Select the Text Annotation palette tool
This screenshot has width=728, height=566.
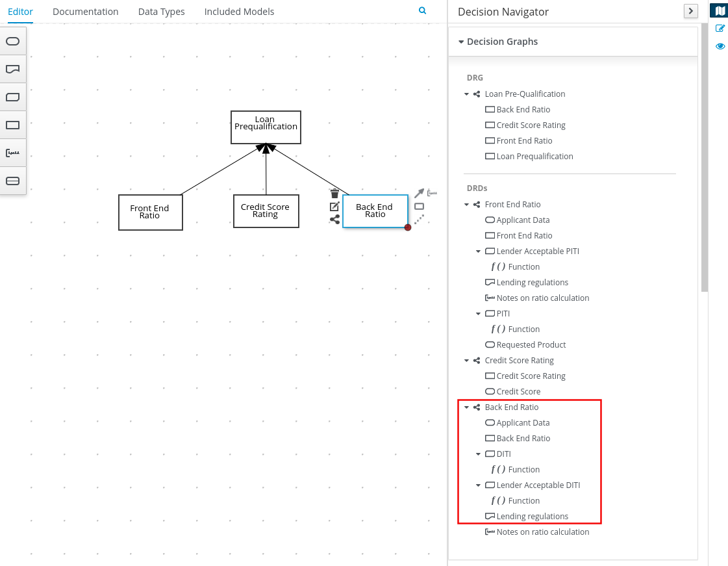(x=13, y=153)
